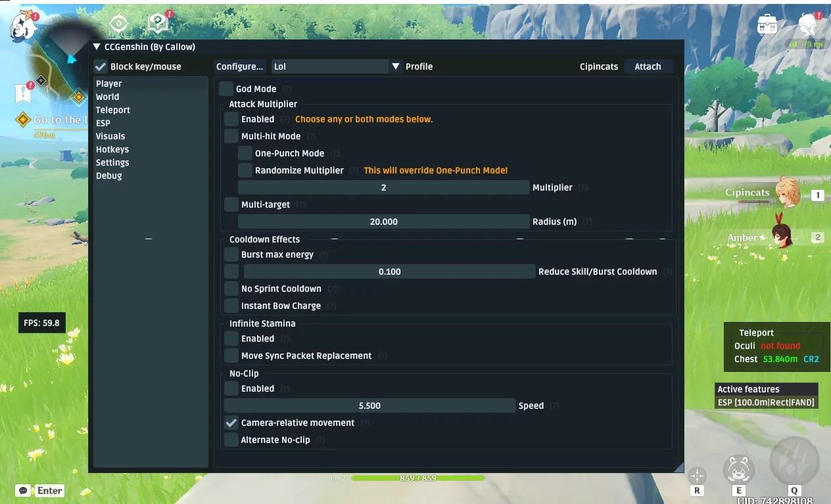This screenshot has width=831, height=504.
Task: Select the Settings tab
Action: point(151,162)
